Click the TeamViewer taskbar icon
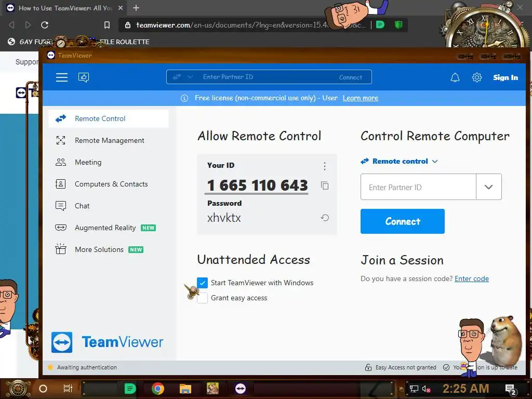 240,389
